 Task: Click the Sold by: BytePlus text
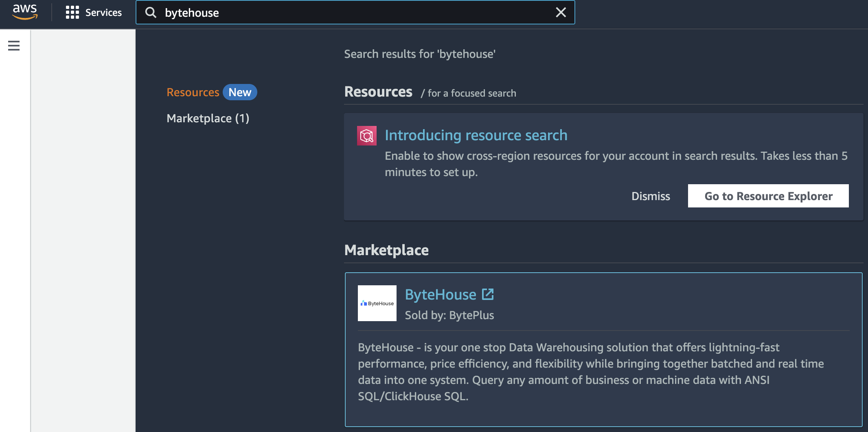tap(449, 315)
